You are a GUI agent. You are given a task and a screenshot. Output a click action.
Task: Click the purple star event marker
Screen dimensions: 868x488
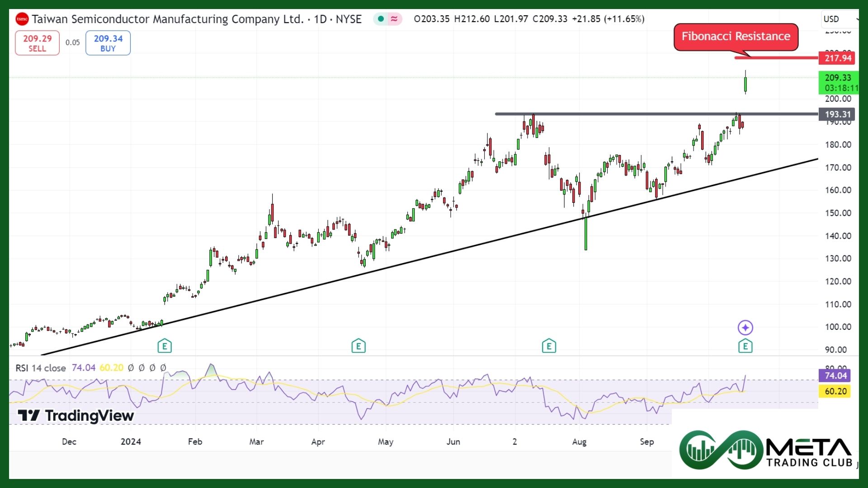(x=745, y=328)
